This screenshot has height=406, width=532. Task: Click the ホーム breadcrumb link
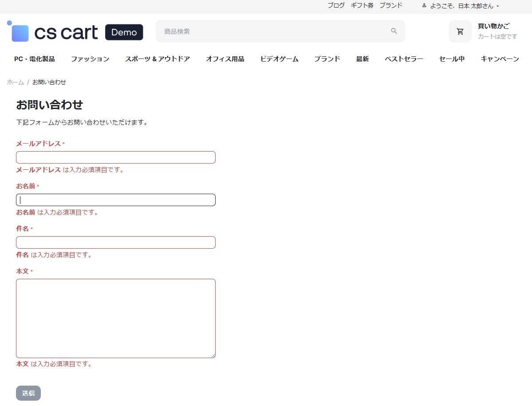pyautogui.click(x=16, y=82)
